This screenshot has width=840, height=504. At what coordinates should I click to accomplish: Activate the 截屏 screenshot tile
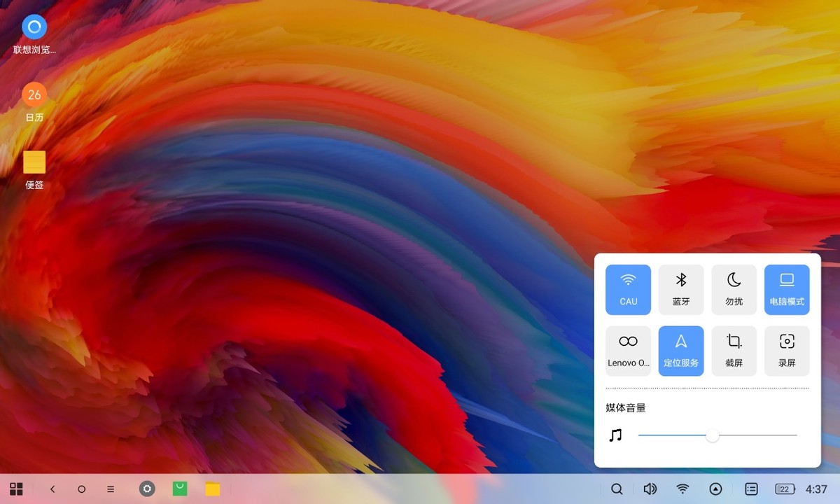tap(734, 350)
